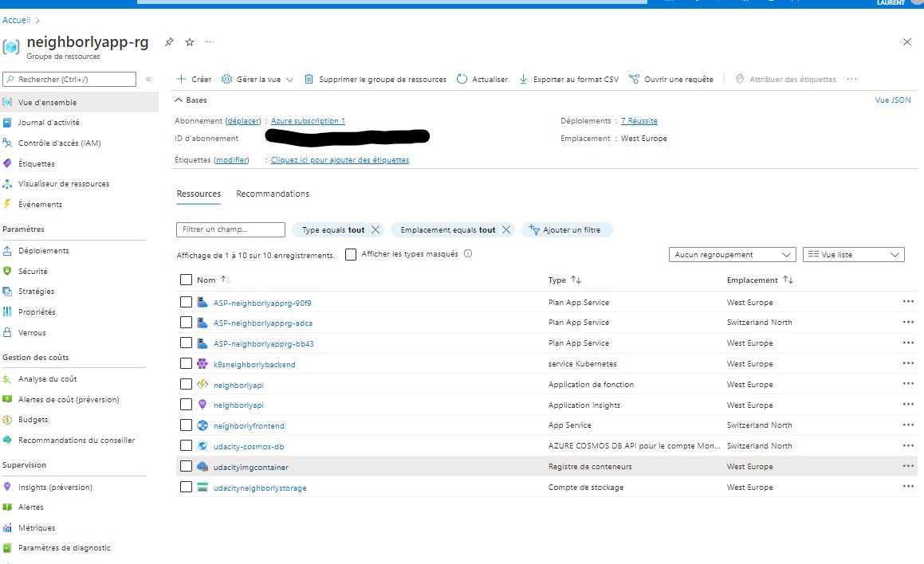Open row menu for ASP-neighborlyapprg-90f9
924x564 pixels.
[x=907, y=301]
